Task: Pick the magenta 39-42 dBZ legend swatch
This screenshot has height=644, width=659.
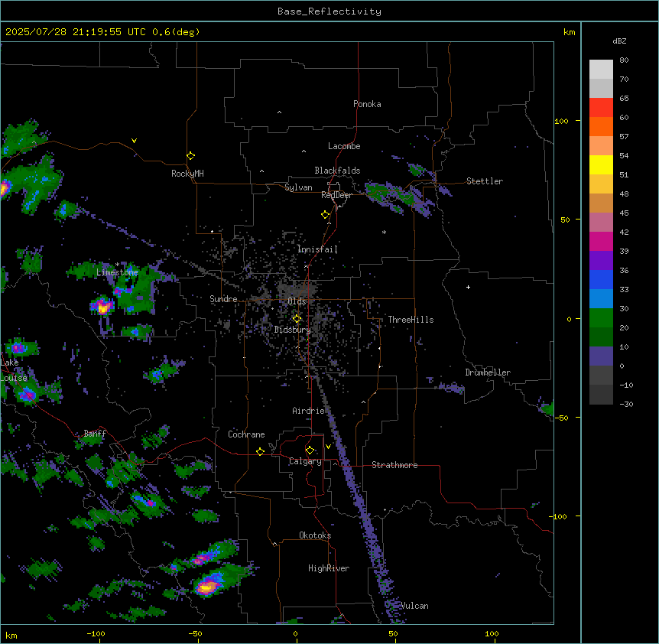Action: [x=601, y=241]
